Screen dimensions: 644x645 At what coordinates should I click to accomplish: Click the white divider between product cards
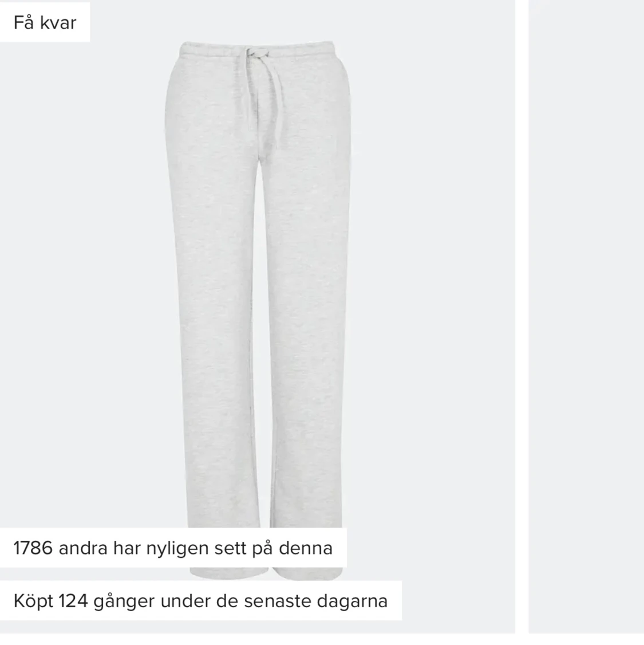(x=521, y=317)
